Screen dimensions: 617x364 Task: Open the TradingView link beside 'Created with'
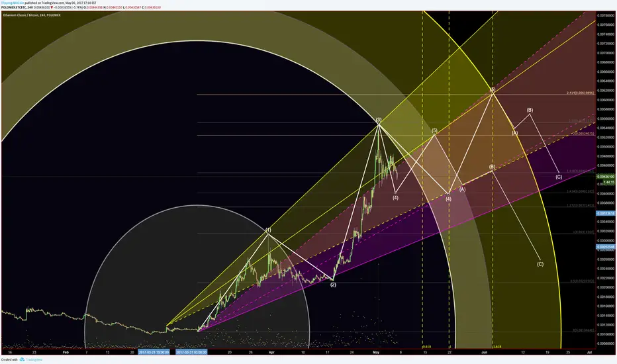34,359
